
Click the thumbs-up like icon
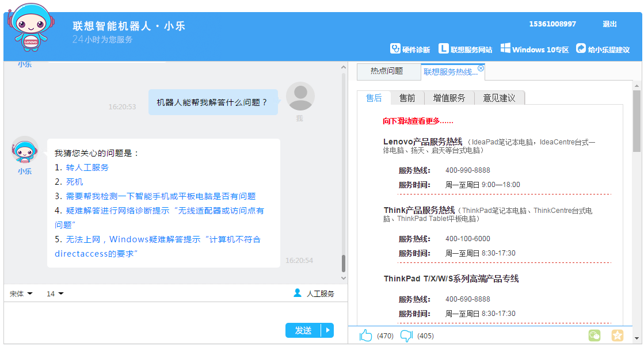(365, 335)
